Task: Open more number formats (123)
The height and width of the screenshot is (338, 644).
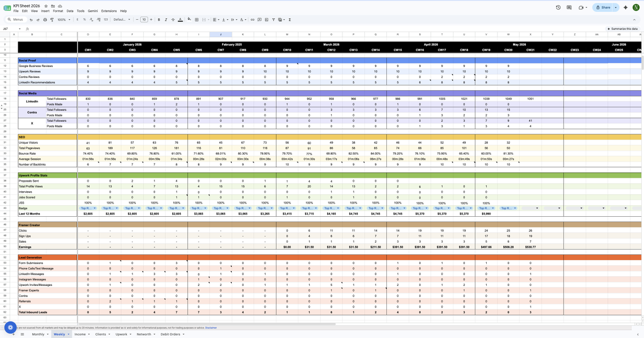Action: click(x=106, y=19)
